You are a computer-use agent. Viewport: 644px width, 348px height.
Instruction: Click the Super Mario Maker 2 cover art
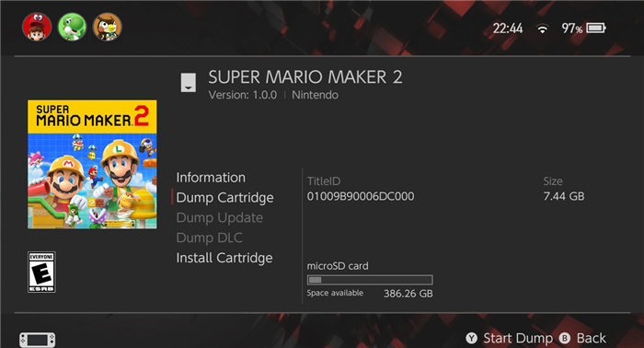(x=92, y=165)
